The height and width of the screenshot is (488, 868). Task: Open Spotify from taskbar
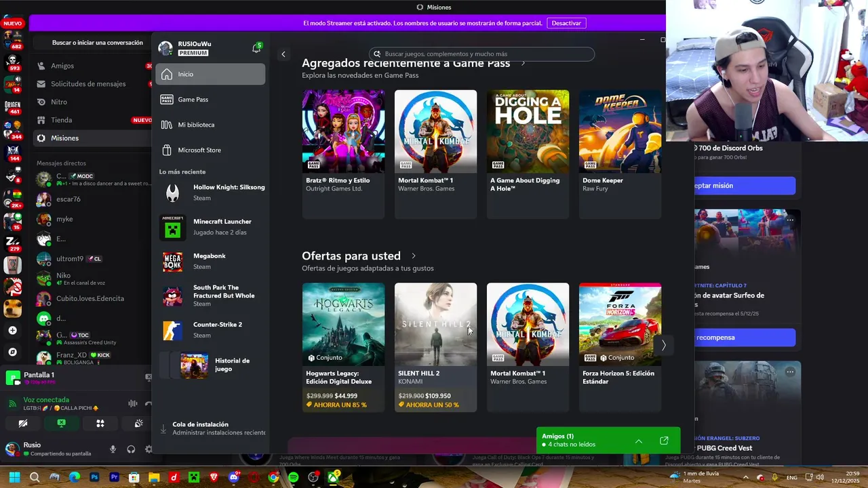[293, 478]
